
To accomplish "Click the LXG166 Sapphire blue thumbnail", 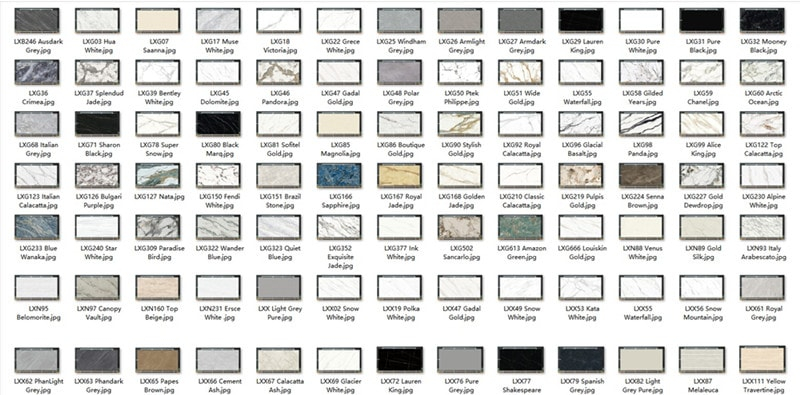I will pos(339,175).
